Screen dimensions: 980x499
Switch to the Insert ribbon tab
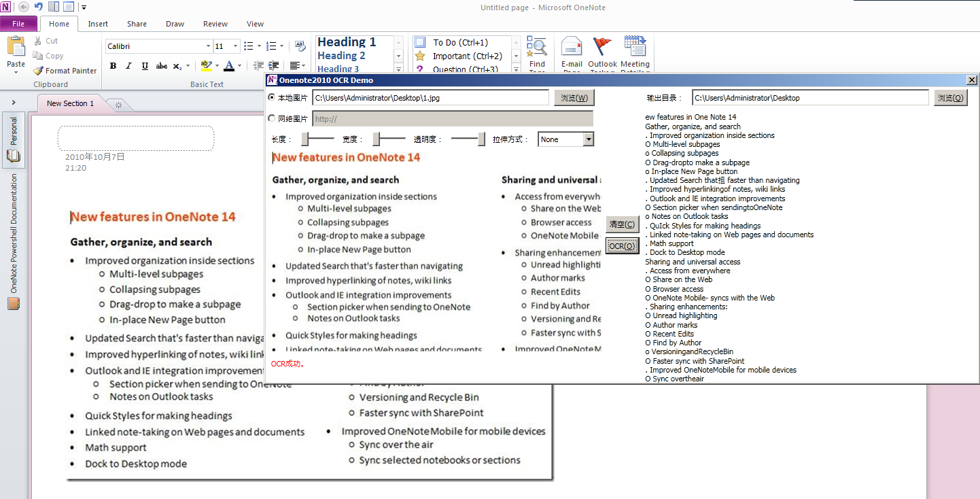pos(98,24)
